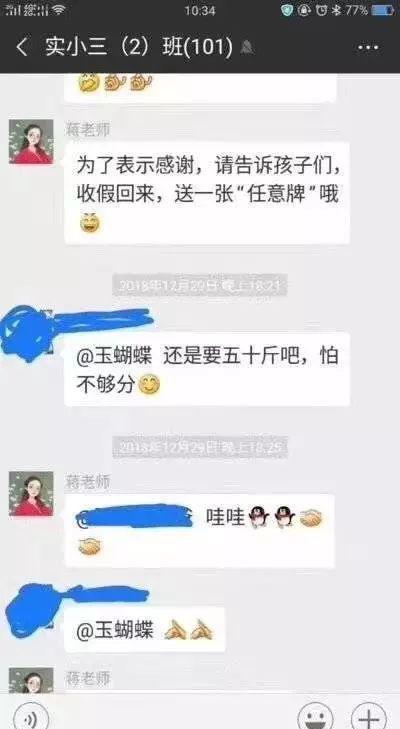Screen dimensions: 400x729
Task: Tap the back arrow in chat header
Action: point(22,47)
